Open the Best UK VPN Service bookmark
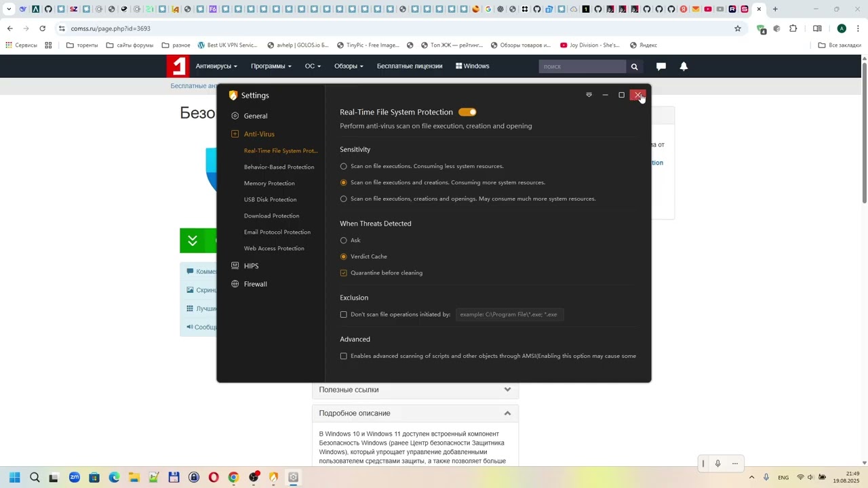868x488 pixels. (228, 45)
